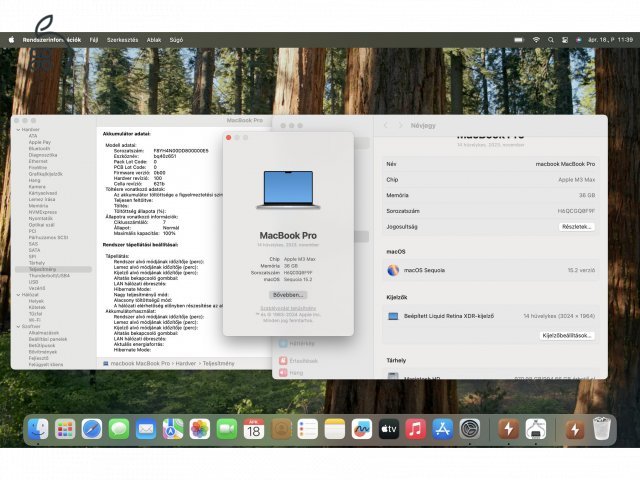Screen dimensions: 640x480
Task: Click the Részletek... button next to Jogosultság
Action: pos(576,227)
